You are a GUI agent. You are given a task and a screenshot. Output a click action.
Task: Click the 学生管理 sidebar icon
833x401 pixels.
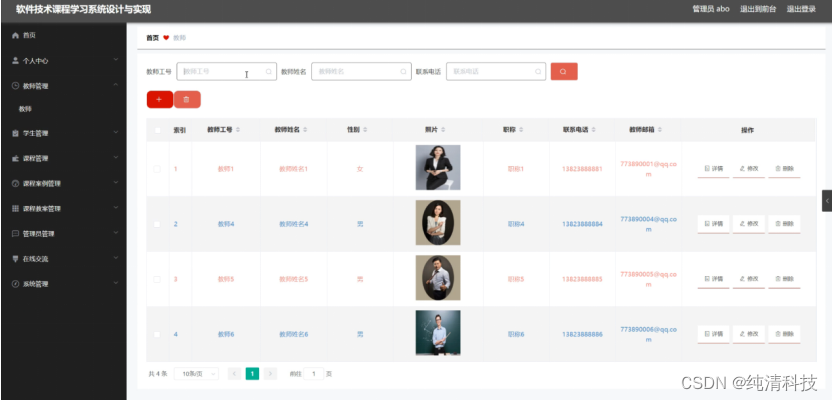[x=15, y=133]
